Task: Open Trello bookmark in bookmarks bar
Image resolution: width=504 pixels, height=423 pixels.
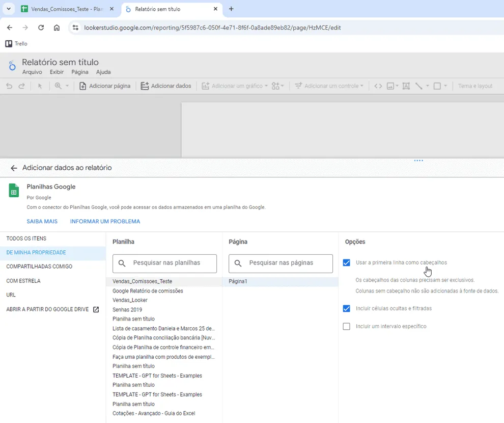Action: click(16, 43)
